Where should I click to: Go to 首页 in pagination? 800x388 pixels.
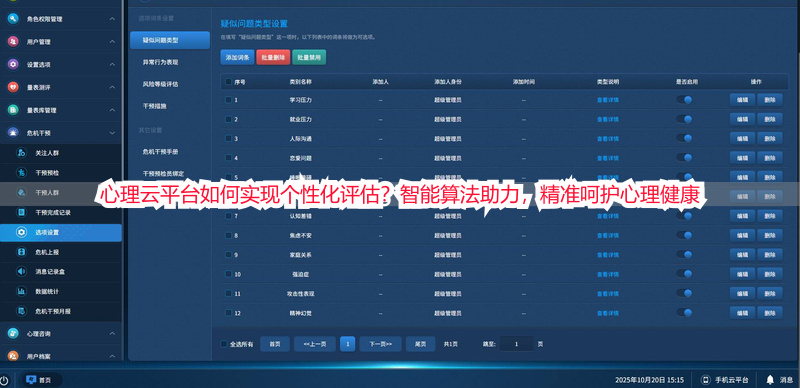[x=275, y=344]
